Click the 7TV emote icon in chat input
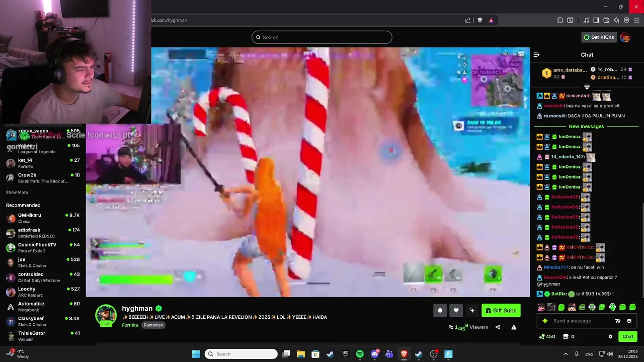The width and height of the screenshot is (644, 362). pos(618,321)
